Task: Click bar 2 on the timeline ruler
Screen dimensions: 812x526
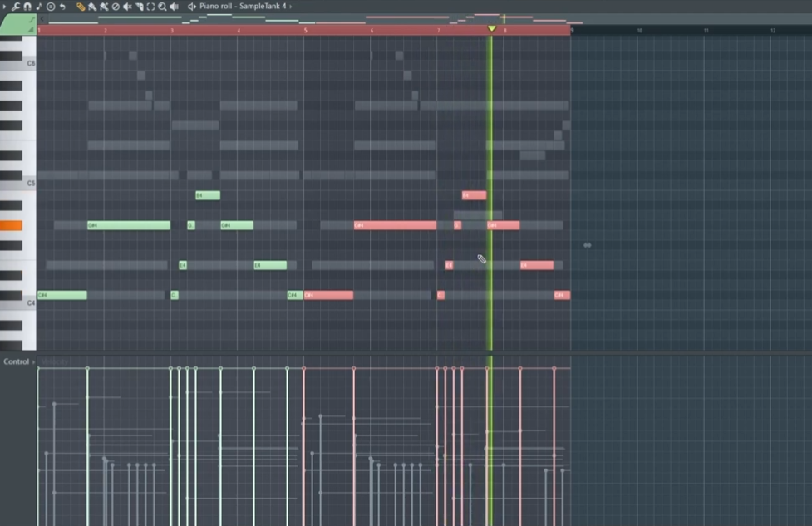Action: [x=105, y=31]
